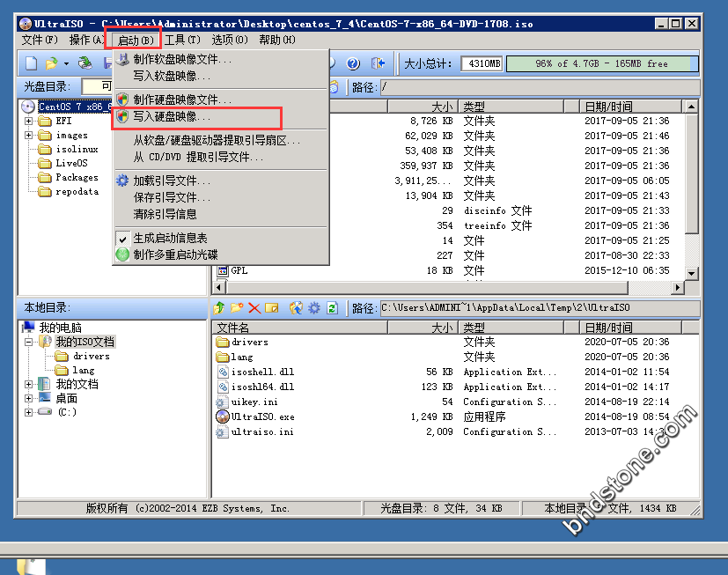The height and width of the screenshot is (575, 728).
Task: Choose 制作多重启动光碟 from the menu
Action: [221, 254]
